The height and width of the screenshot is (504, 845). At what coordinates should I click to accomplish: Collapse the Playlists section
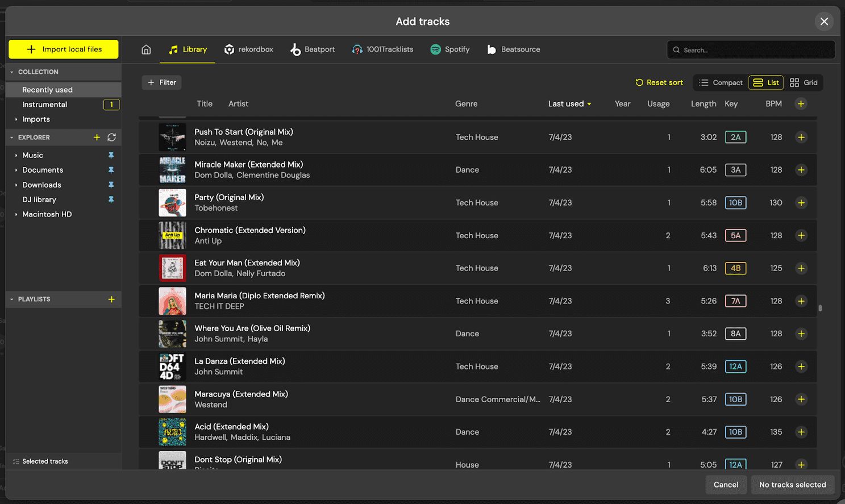click(12, 299)
